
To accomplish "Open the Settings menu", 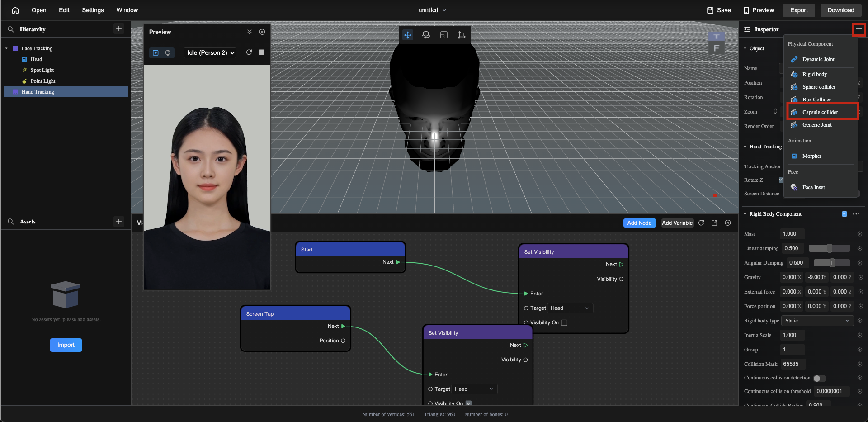I will coord(93,10).
